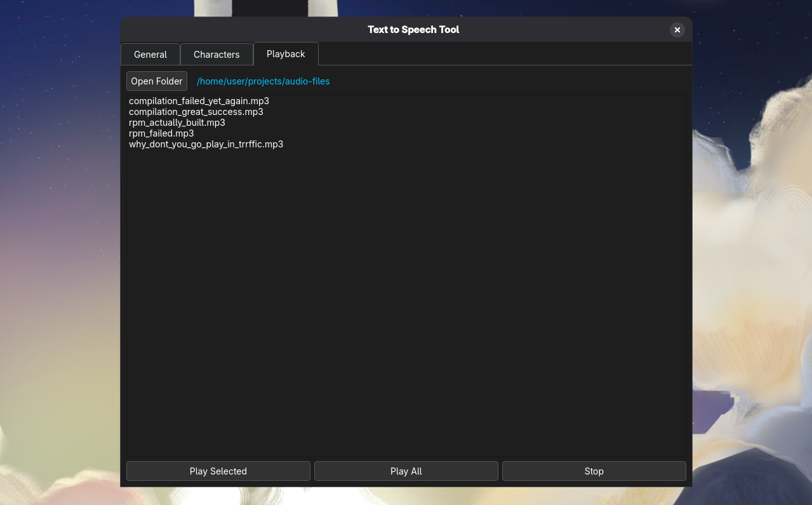This screenshot has height=505, width=812.
Task: Stop the audio playback
Action: click(594, 471)
